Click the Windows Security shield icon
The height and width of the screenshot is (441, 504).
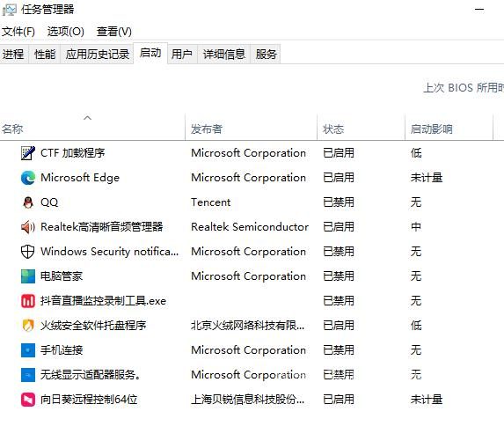pos(28,252)
